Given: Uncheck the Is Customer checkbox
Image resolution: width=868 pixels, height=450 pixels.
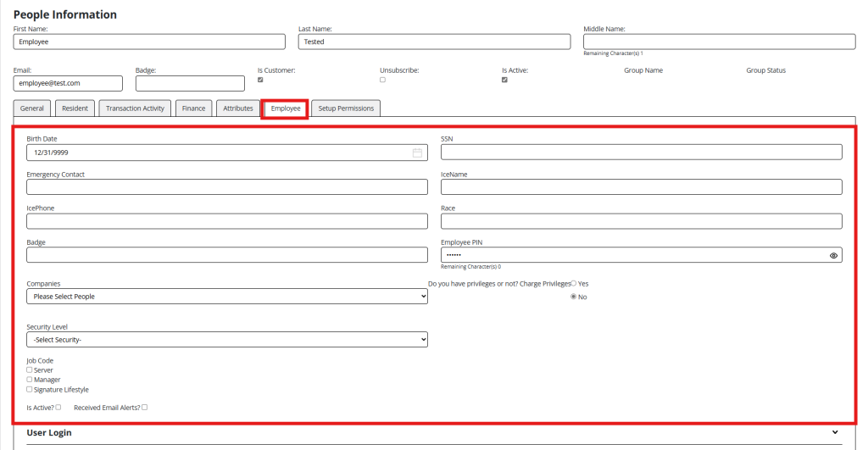Looking at the screenshot, I should click(260, 80).
